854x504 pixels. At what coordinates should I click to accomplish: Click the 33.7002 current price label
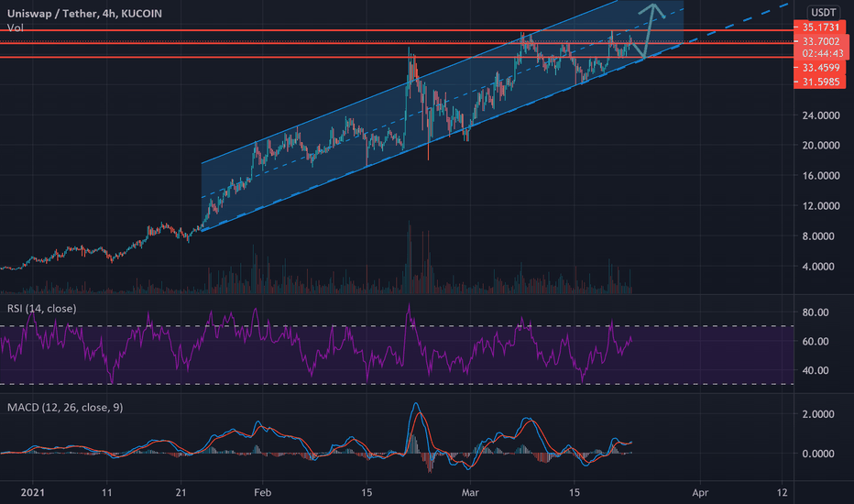(x=820, y=41)
